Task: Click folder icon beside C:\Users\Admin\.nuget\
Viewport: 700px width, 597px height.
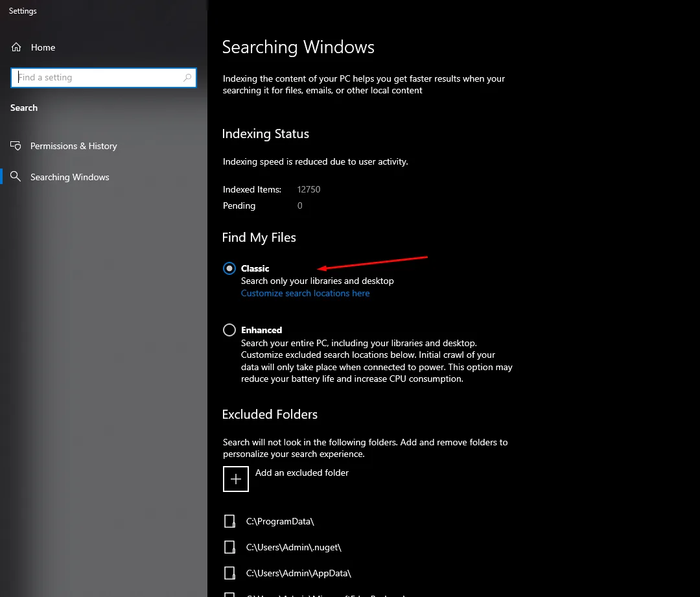Action: [229, 547]
